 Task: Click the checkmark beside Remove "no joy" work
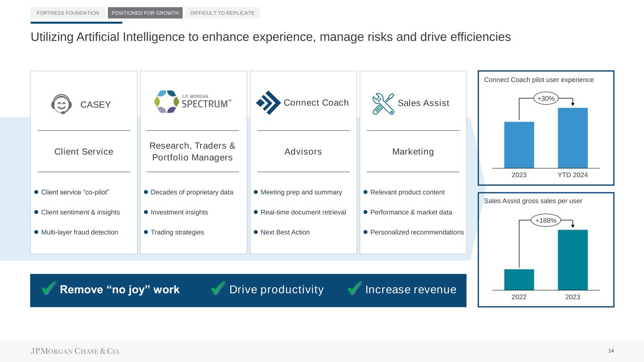(x=49, y=289)
